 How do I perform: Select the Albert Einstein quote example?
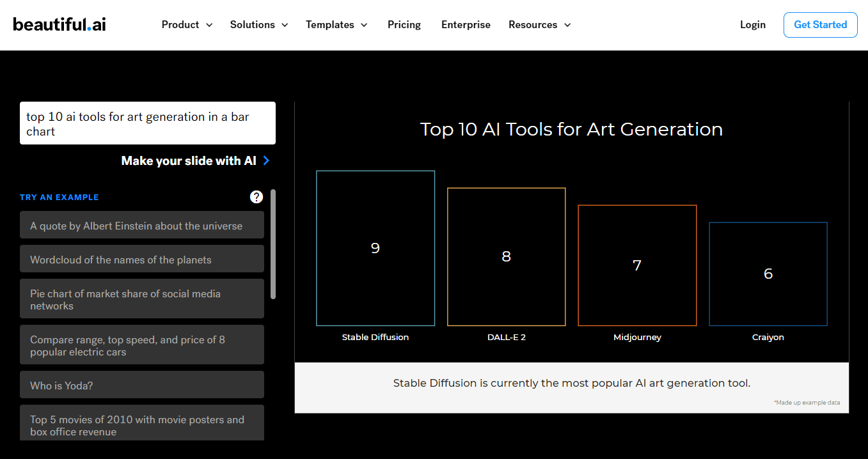point(142,225)
